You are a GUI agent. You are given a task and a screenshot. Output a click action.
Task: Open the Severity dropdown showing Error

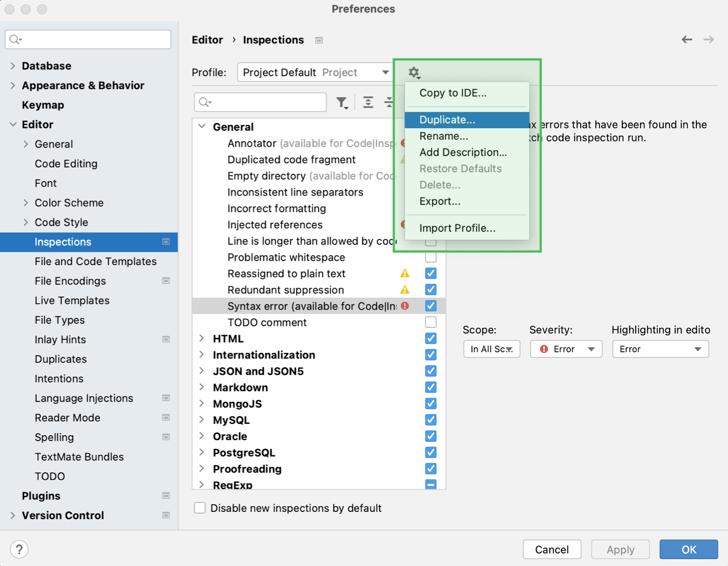566,349
